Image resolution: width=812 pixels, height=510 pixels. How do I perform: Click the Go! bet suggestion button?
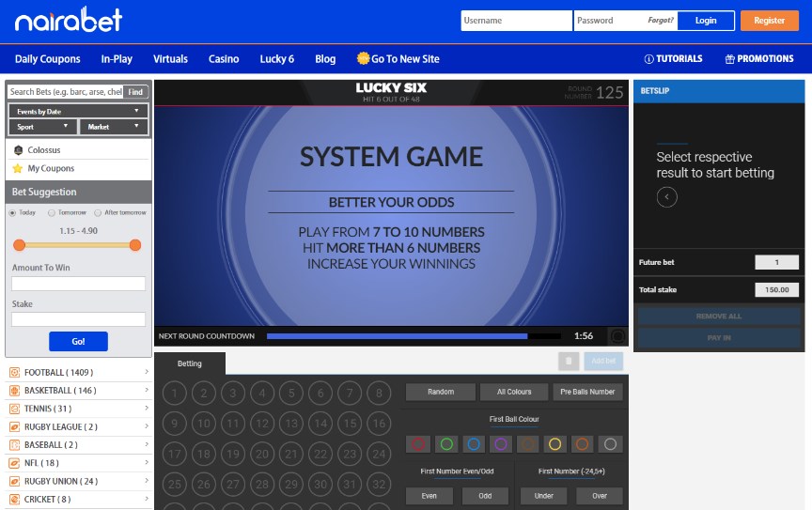click(x=78, y=341)
